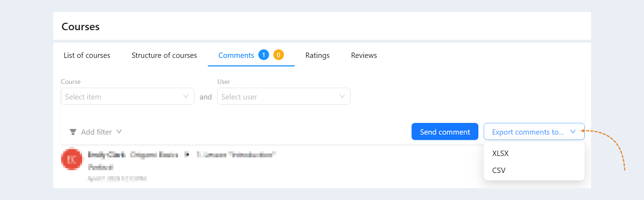Choose the CSV export option

pos(534,171)
